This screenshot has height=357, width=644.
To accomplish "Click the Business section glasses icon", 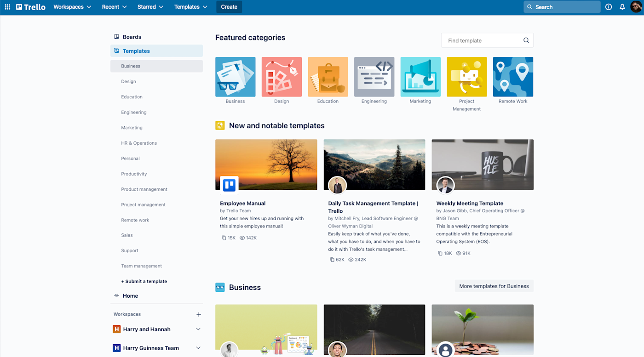I will pos(220,288).
